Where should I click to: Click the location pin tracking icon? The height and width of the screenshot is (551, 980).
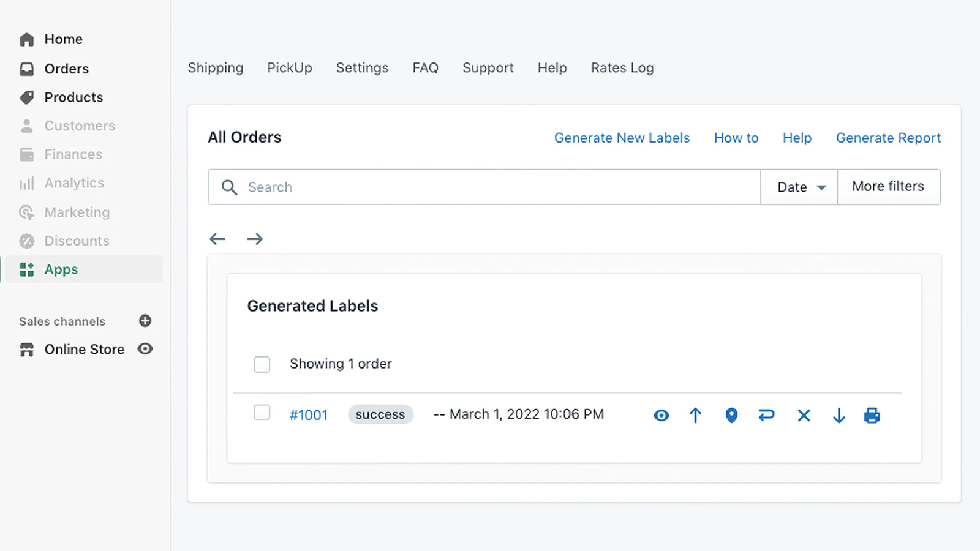click(731, 416)
